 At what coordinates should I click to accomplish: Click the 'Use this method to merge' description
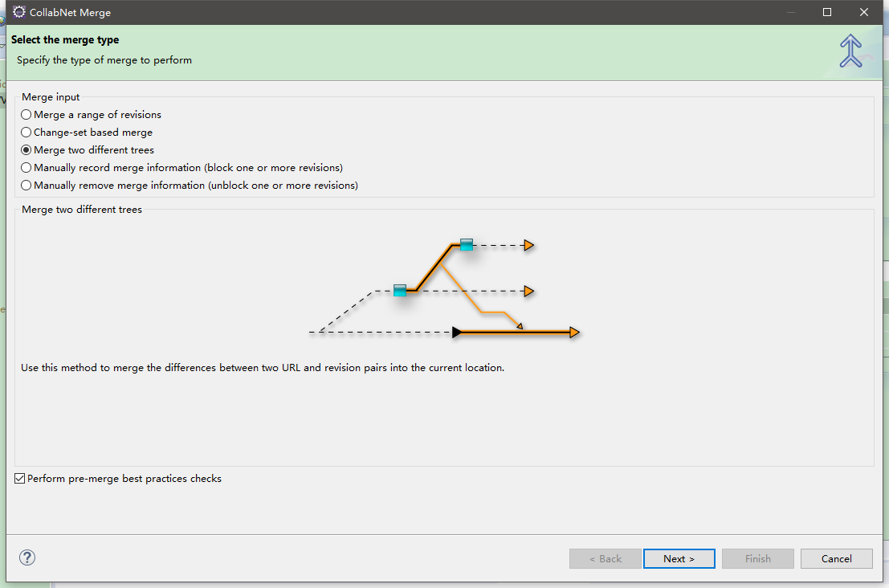pyautogui.click(x=263, y=367)
